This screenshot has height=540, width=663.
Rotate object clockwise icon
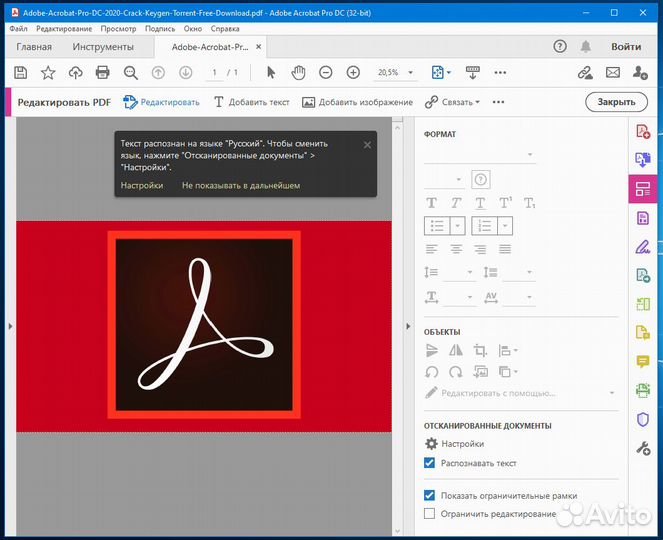456,372
